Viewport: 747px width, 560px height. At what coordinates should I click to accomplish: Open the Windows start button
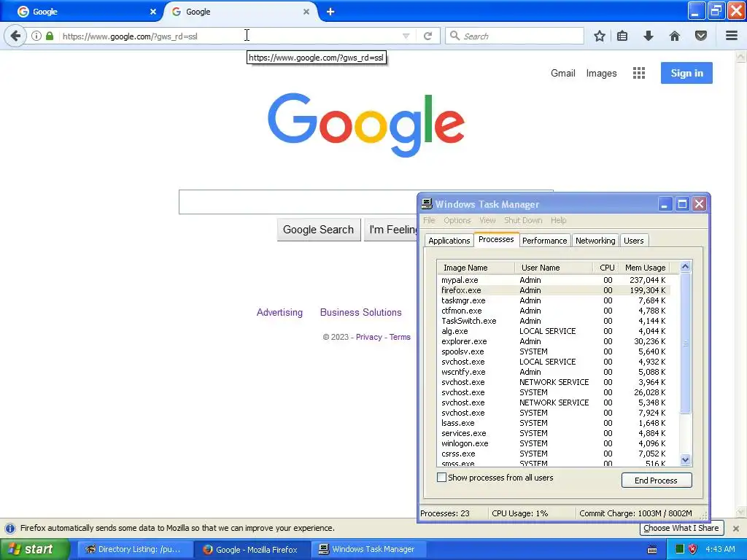point(34,549)
